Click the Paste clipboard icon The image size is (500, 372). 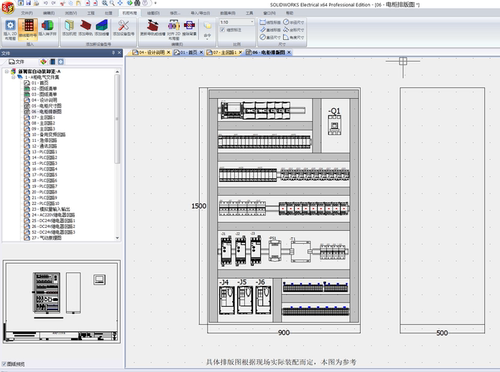pyautogui.click(x=78, y=3)
